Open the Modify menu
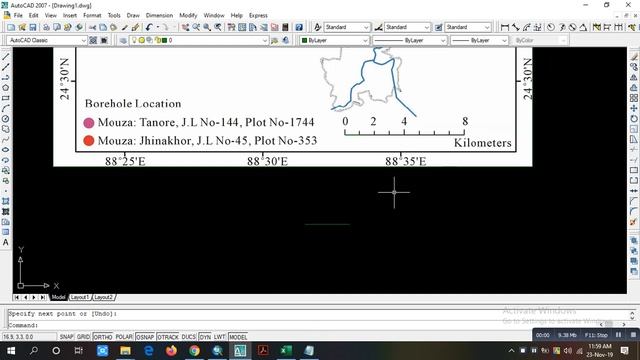Image resolution: width=640 pixels, height=360 pixels. coord(188,15)
